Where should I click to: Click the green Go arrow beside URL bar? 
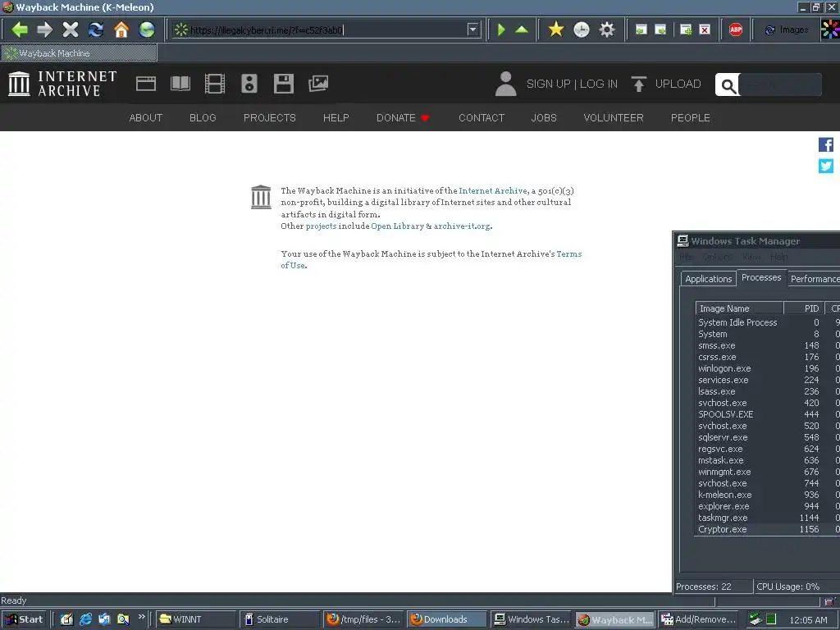501,30
